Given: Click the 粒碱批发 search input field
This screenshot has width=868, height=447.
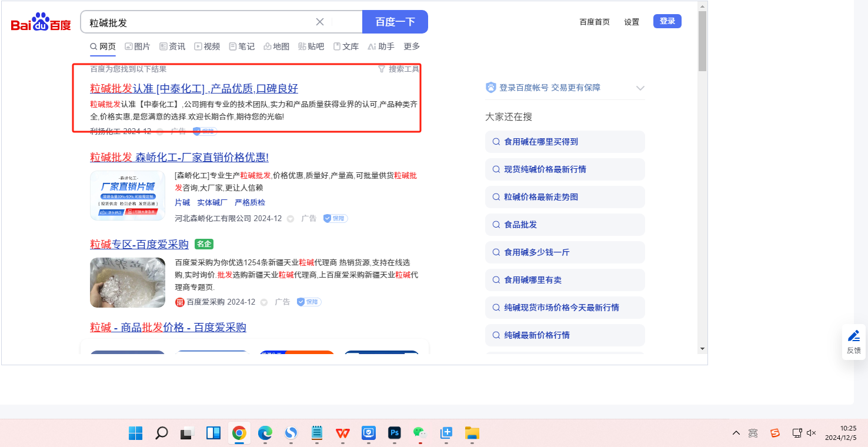Looking at the screenshot, I should (x=200, y=22).
